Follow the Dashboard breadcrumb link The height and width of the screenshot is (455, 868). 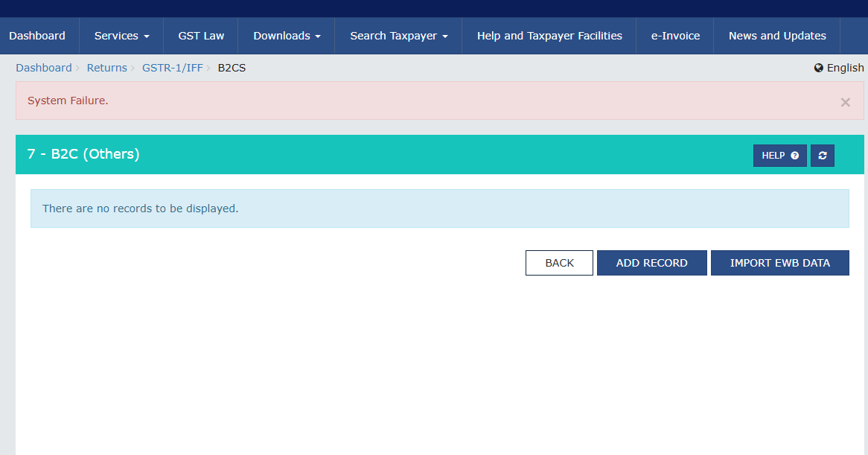coord(44,68)
